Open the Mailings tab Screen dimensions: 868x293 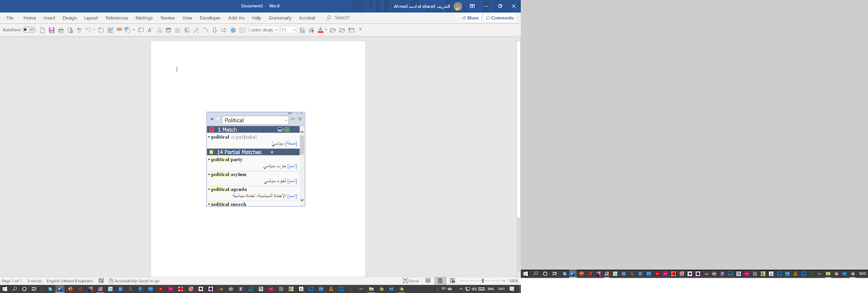144,18
